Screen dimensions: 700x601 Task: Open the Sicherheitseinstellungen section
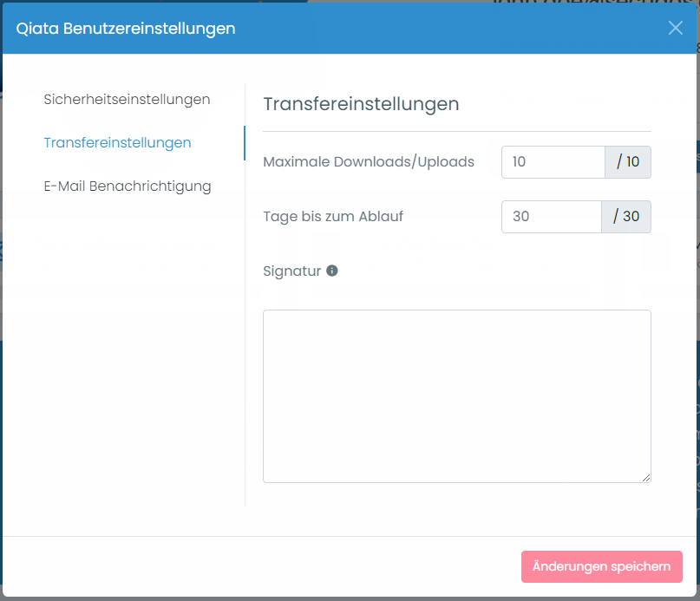tap(126, 99)
